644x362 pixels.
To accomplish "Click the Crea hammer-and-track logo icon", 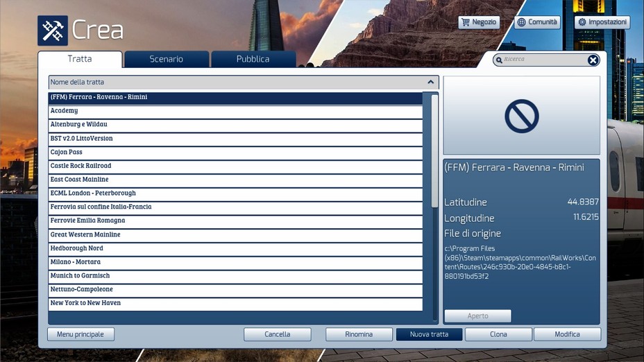I will (x=53, y=31).
